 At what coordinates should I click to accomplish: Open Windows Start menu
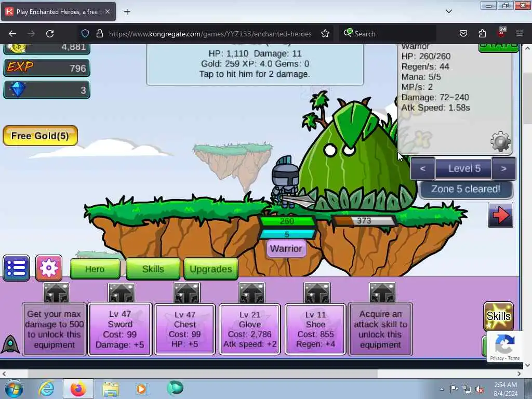pos(14,389)
